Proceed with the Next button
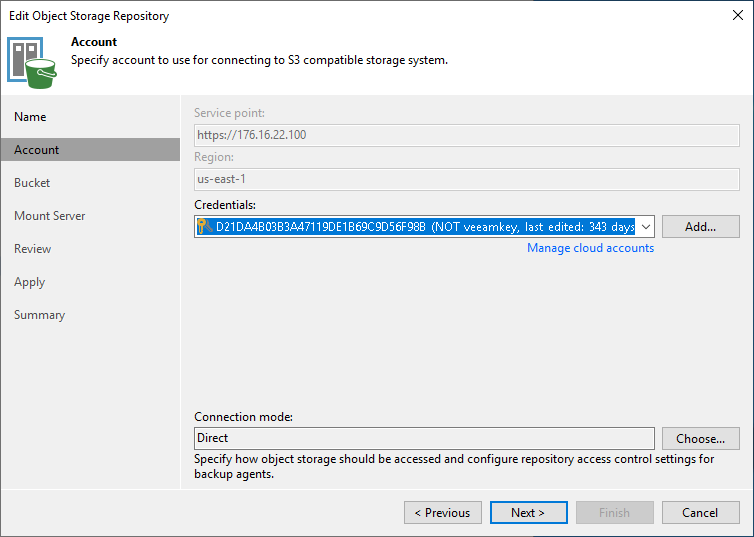The width and height of the screenshot is (754, 537). 528,512
